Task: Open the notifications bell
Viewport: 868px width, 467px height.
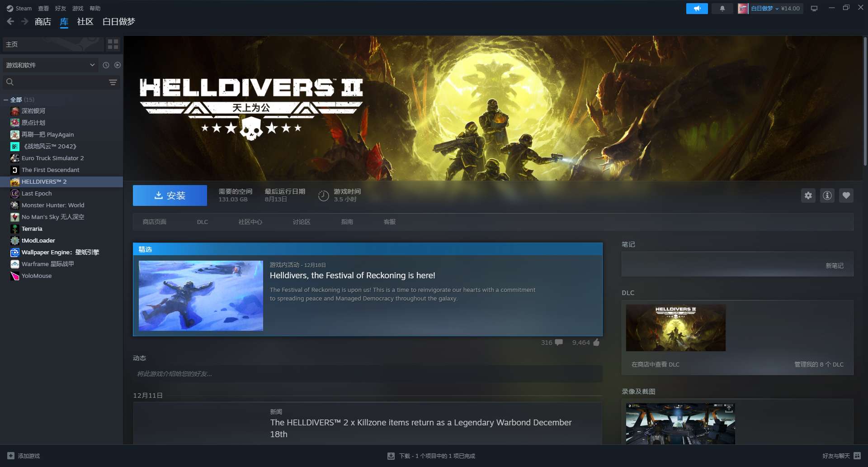Action: pyautogui.click(x=722, y=9)
